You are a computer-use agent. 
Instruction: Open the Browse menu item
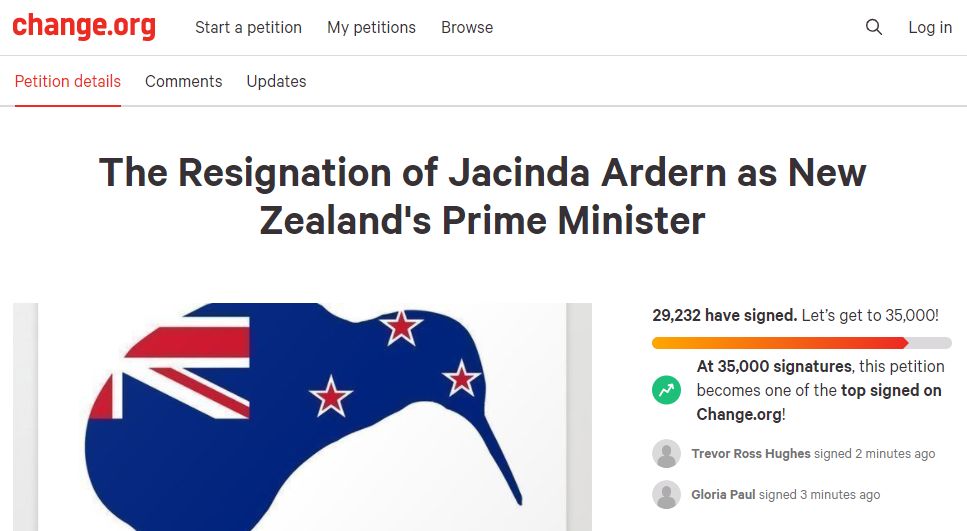467,28
